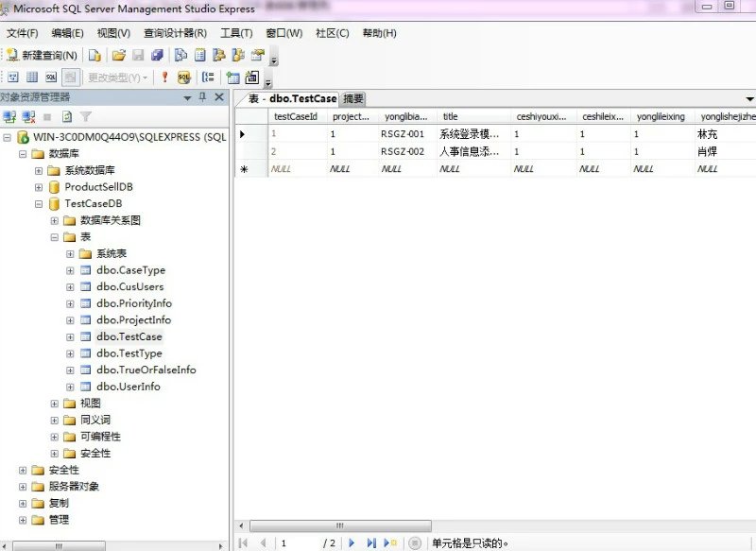756x551 pixels.
Task: Collapse the WIN-3C0DM0Q44O9\SQLEXPRESS server node
Action: (x=7, y=138)
